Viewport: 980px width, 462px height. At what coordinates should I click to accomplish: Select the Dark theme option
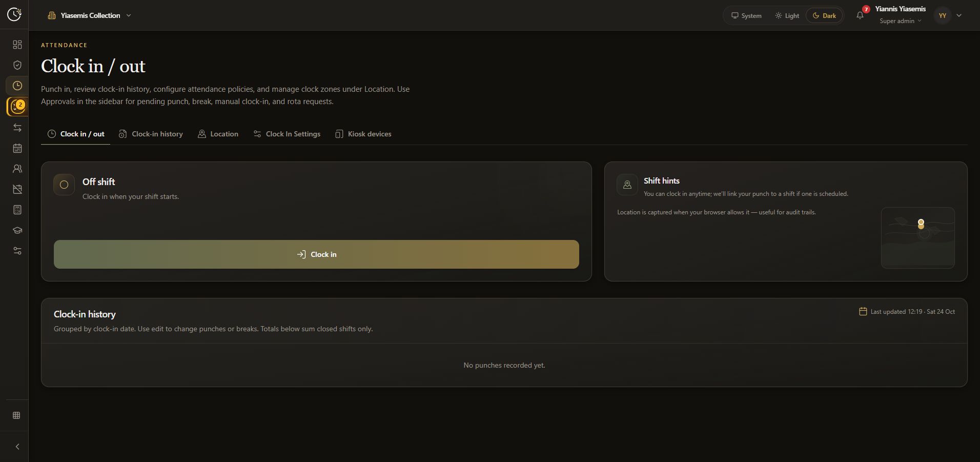tap(824, 16)
